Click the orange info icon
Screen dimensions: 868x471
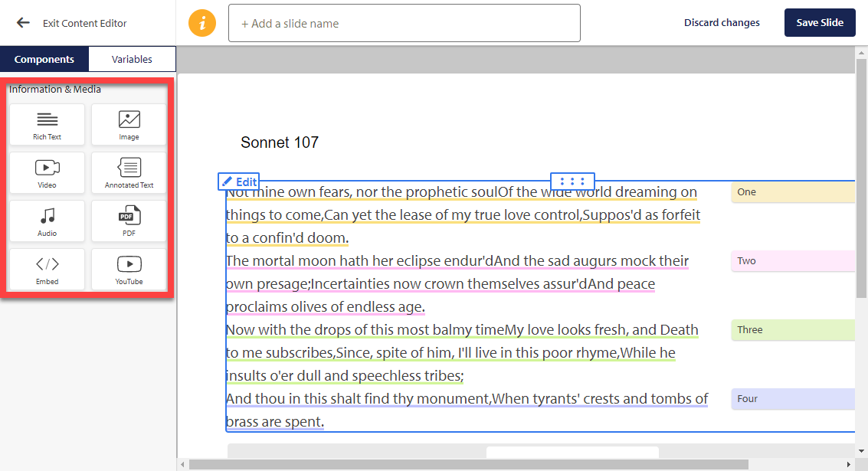point(202,23)
